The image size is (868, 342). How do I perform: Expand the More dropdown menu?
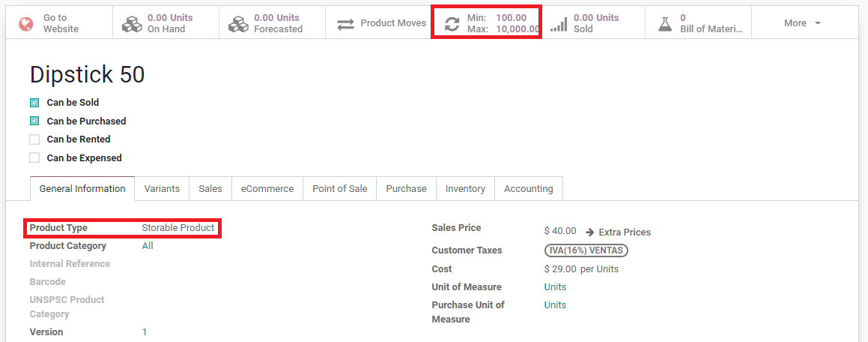(802, 23)
